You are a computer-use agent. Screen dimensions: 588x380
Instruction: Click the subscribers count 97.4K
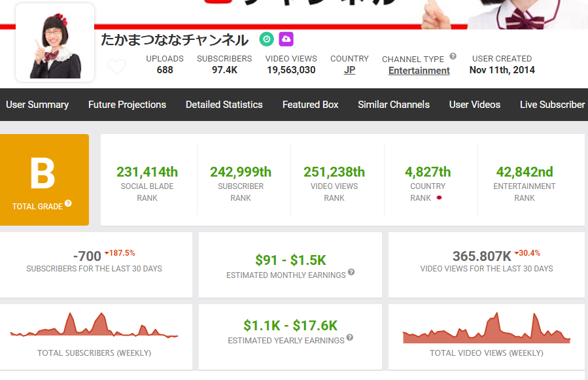coord(224,70)
